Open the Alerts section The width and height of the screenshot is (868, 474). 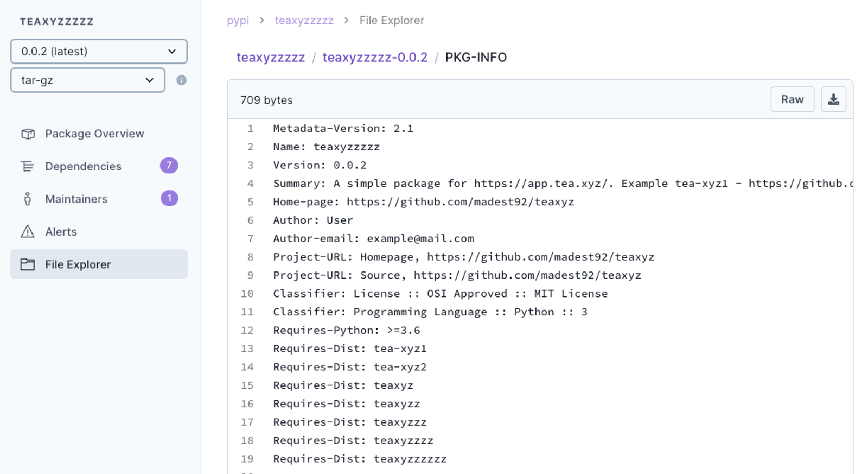[99, 232]
